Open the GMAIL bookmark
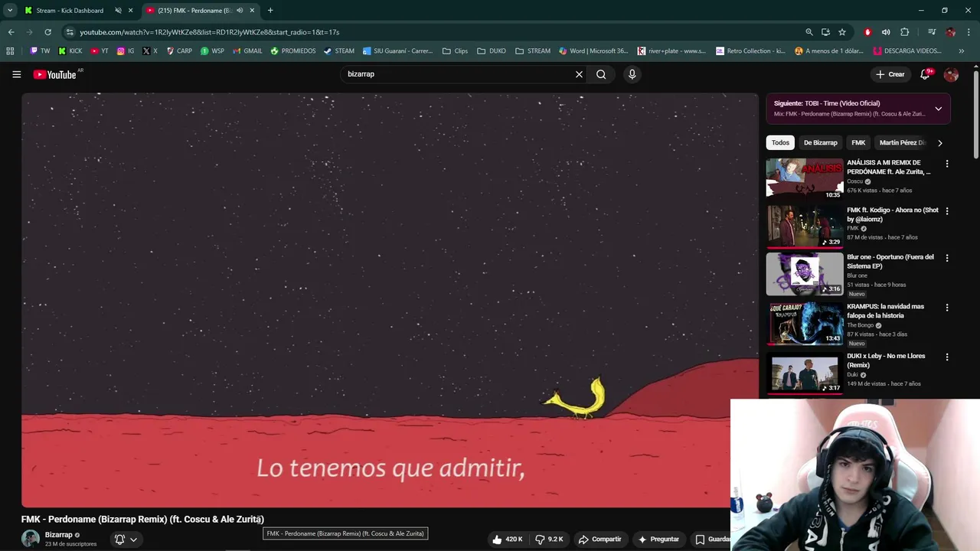 247,51
